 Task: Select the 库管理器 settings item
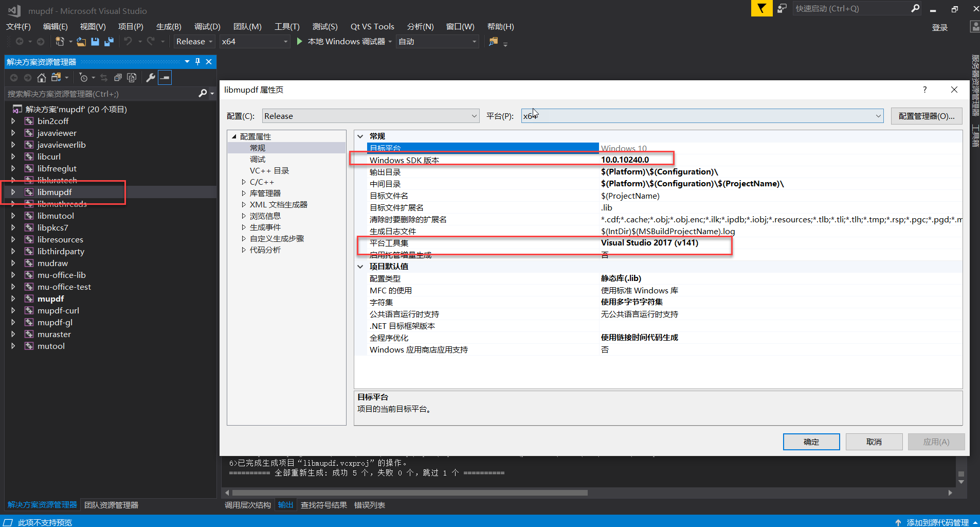(x=265, y=193)
